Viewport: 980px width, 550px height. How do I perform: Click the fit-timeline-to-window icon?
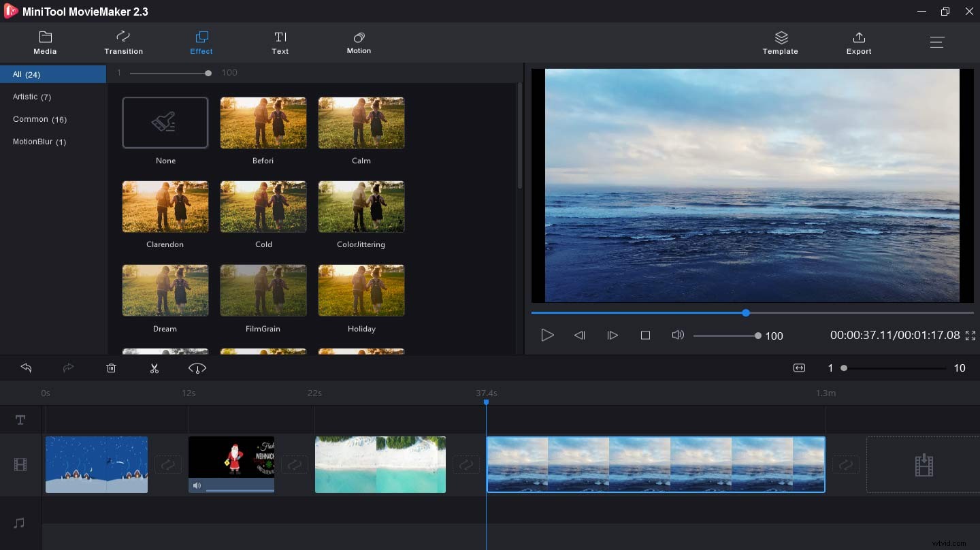(x=799, y=368)
